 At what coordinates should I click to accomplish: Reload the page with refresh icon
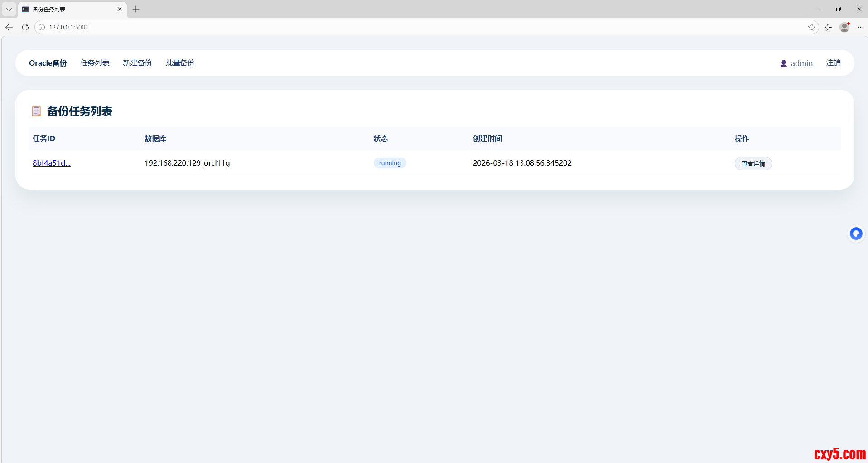pos(25,27)
